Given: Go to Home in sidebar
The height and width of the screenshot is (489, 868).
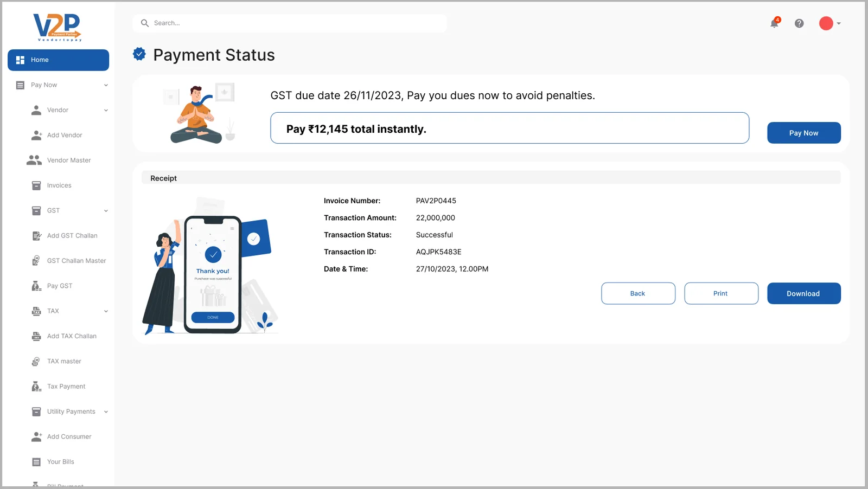Looking at the screenshot, I should (58, 60).
